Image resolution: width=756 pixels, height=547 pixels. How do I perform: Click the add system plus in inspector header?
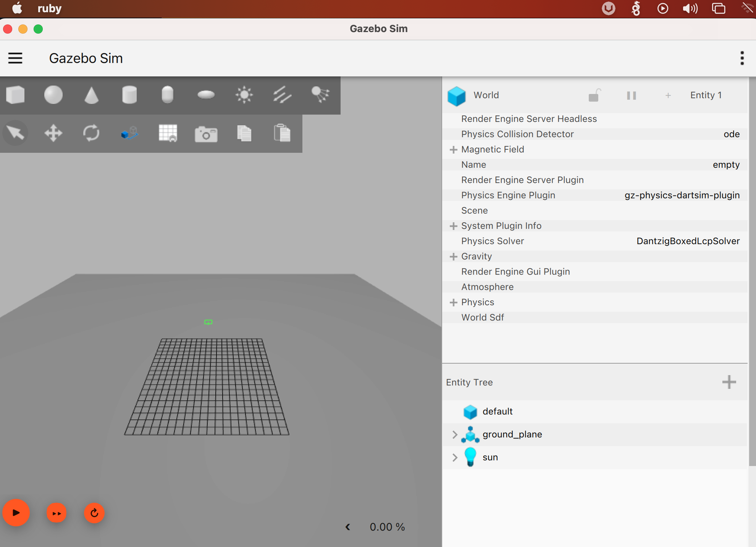pos(668,95)
